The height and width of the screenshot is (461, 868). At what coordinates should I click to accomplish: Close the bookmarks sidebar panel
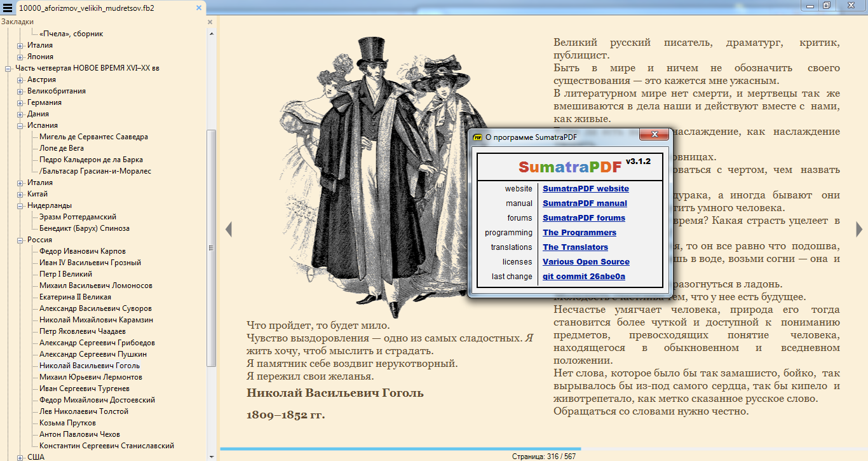(210, 22)
